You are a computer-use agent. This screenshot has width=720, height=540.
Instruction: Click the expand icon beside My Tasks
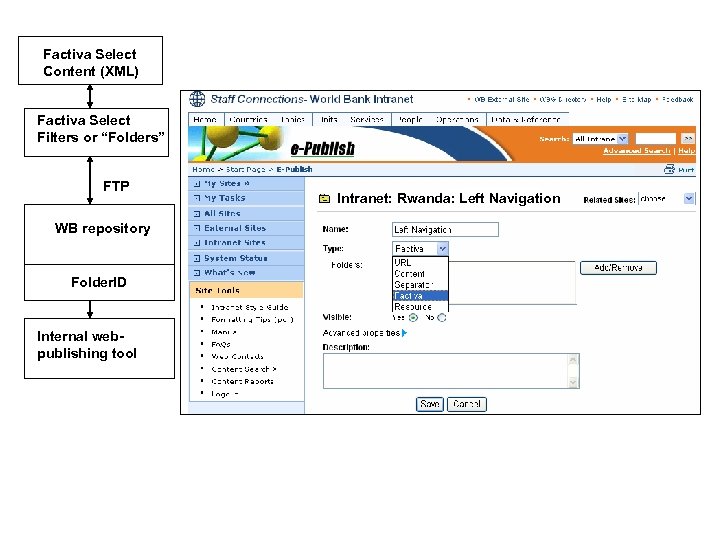[x=197, y=198]
